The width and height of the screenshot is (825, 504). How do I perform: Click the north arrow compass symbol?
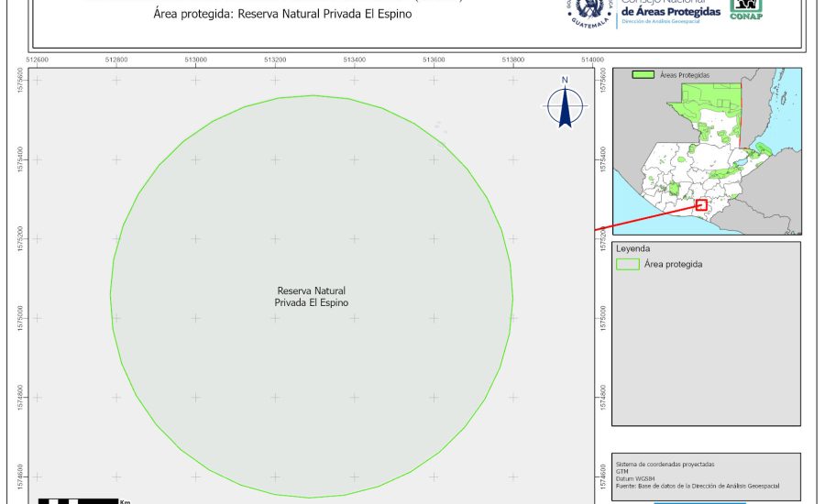click(566, 106)
